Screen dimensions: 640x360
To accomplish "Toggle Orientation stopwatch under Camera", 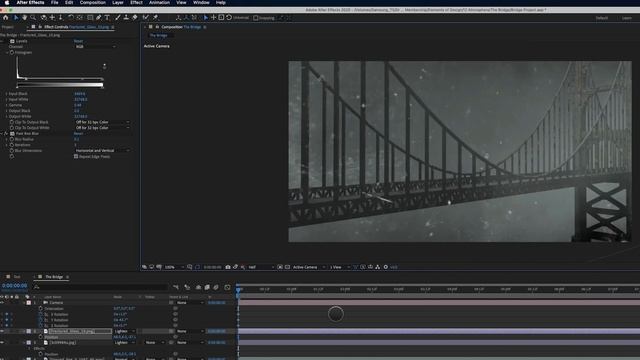I will click(40, 309).
